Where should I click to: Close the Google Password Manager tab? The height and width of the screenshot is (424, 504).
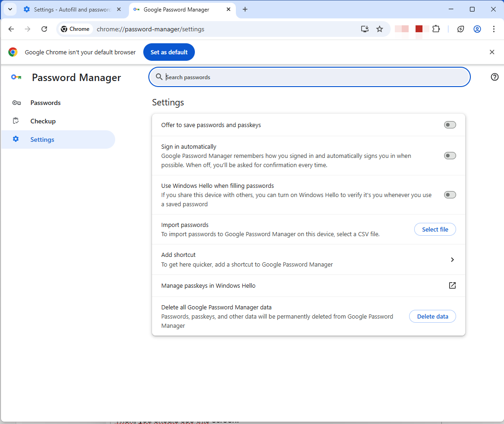pyautogui.click(x=229, y=9)
